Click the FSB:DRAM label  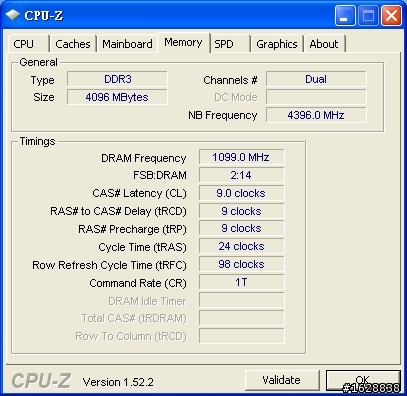coord(160,175)
